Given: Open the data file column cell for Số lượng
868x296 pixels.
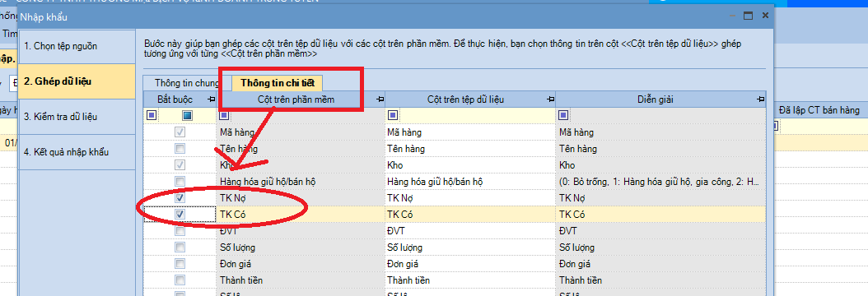Looking at the screenshot, I should click(470, 247).
